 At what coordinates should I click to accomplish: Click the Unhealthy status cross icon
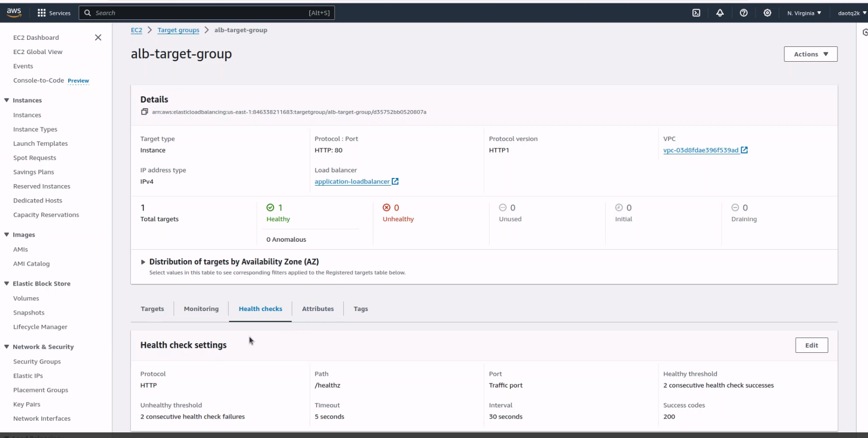(387, 208)
